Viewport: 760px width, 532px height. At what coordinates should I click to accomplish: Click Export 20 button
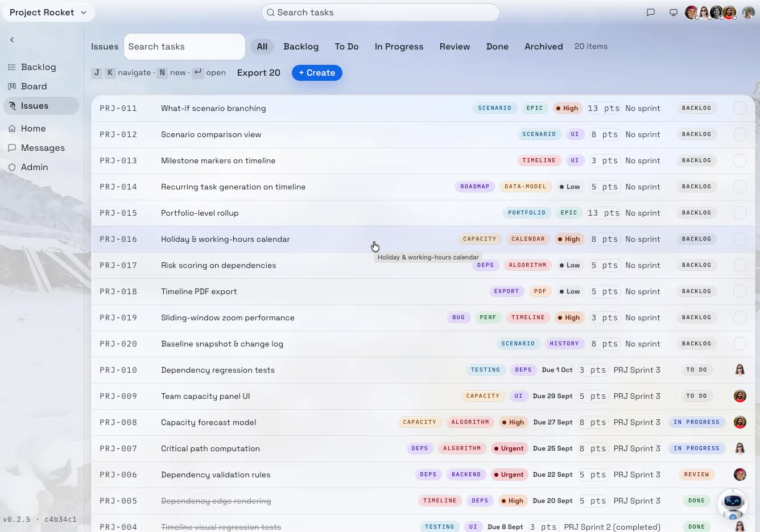click(x=259, y=73)
